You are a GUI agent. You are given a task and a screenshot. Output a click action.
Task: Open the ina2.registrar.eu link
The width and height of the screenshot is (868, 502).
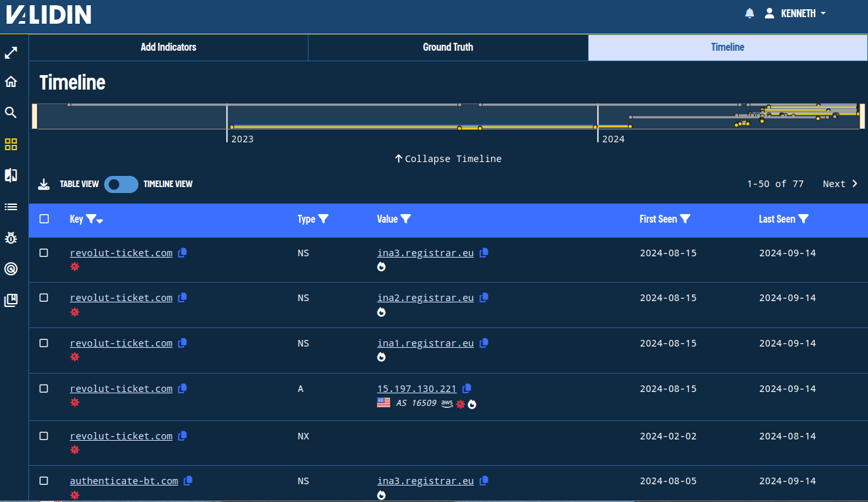(426, 298)
